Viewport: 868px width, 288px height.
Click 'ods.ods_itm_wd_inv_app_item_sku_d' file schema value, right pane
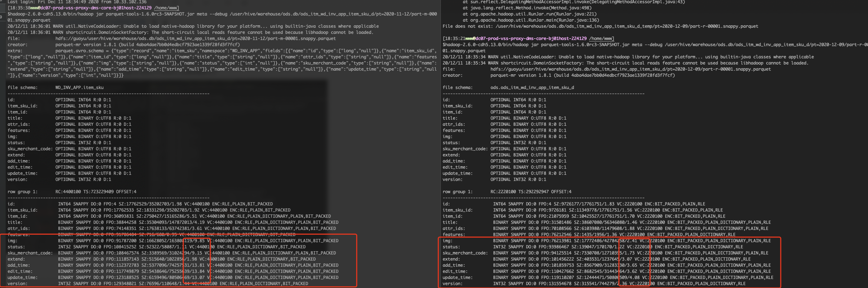pyautogui.click(x=532, y=88)
